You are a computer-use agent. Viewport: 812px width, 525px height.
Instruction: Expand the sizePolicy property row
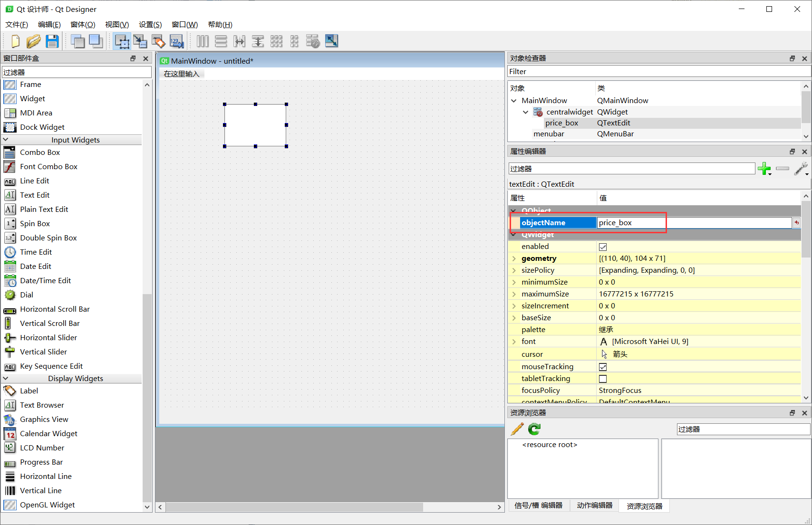click(x=514, y=270)
